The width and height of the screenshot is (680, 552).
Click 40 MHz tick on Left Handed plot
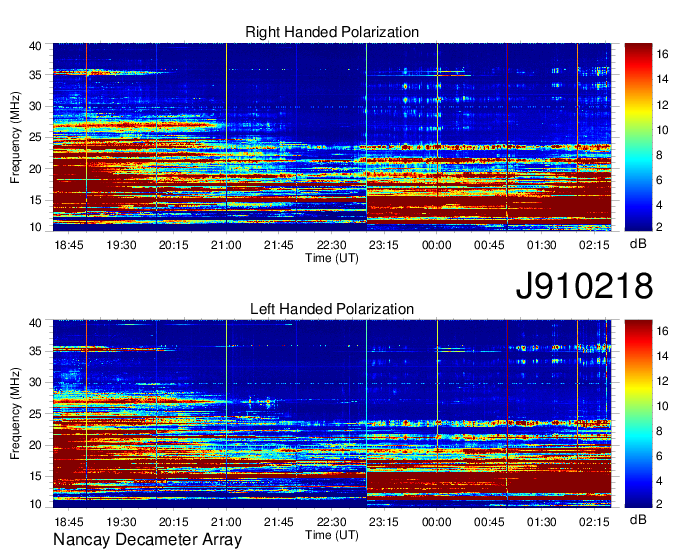tap(35, 323)
